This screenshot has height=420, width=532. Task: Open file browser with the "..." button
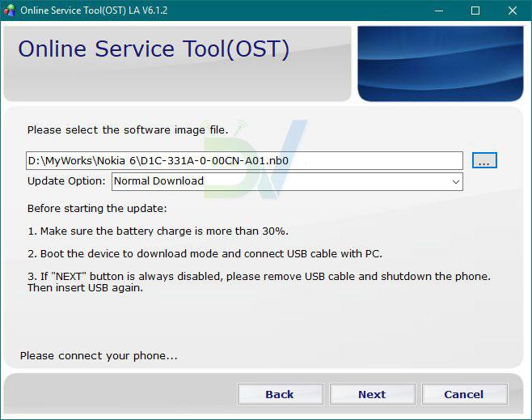pos(484,160)
